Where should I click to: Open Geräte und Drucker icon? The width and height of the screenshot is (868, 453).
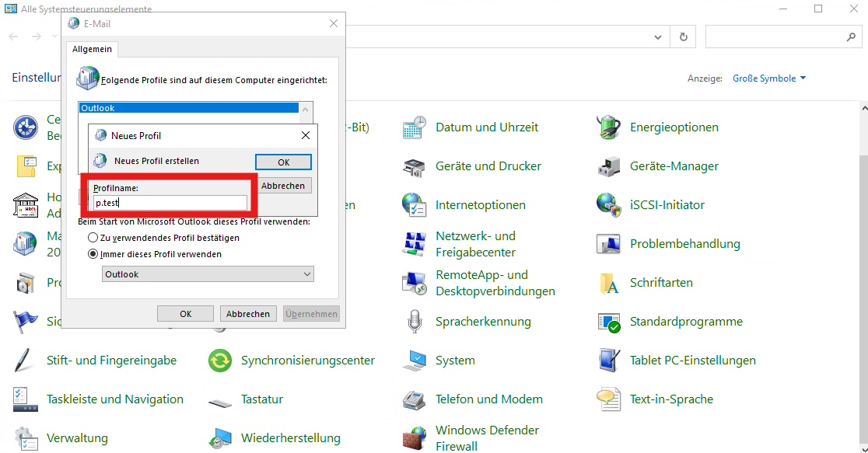tap(414, 166)
